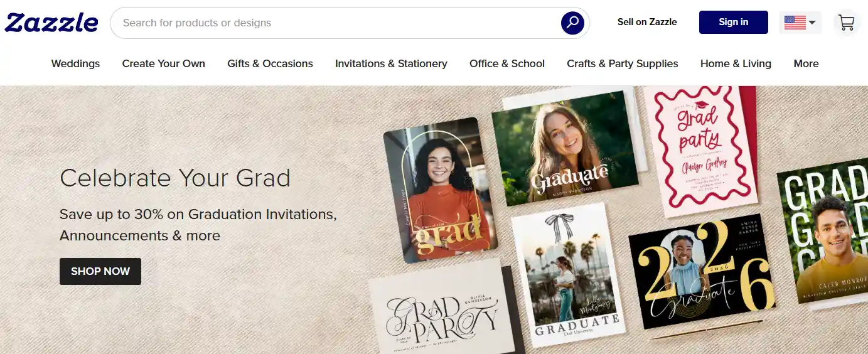Viewport: 868px width, 354px height.
Task: Select the Graduate outdoor photo card
Action: 565,149
